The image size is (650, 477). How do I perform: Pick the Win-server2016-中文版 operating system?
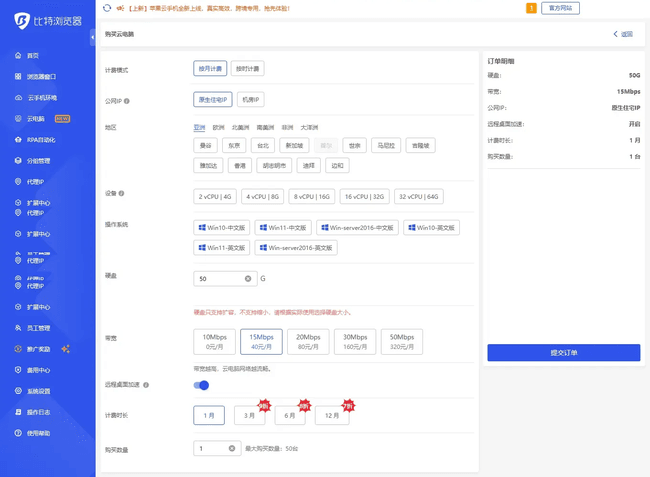357,228
